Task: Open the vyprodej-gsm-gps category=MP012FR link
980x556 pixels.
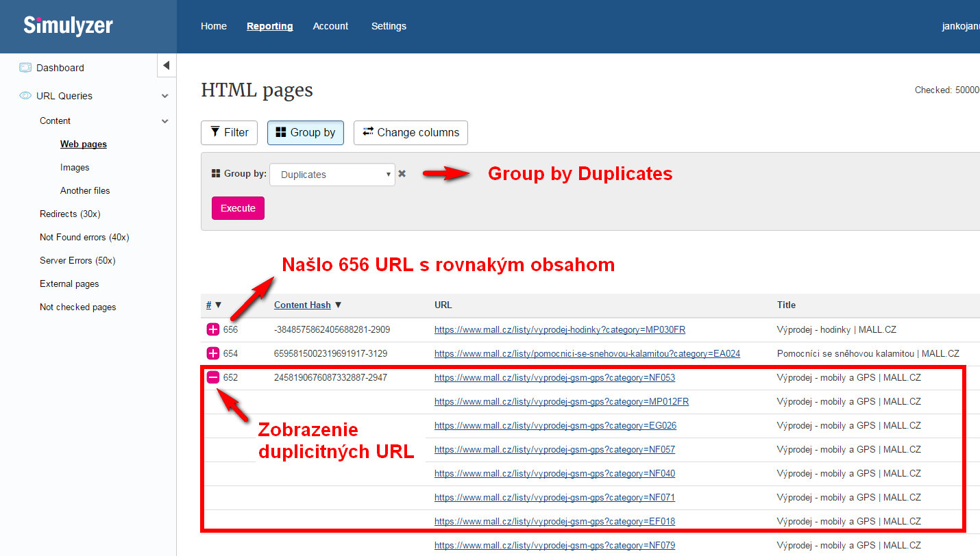Action: pyautogui.click(x=562, y=401)
